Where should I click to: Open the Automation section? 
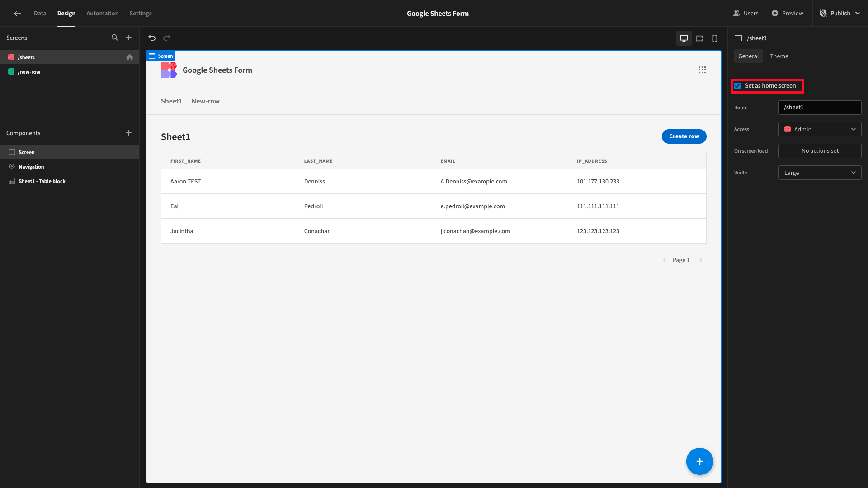pos(102,13)
